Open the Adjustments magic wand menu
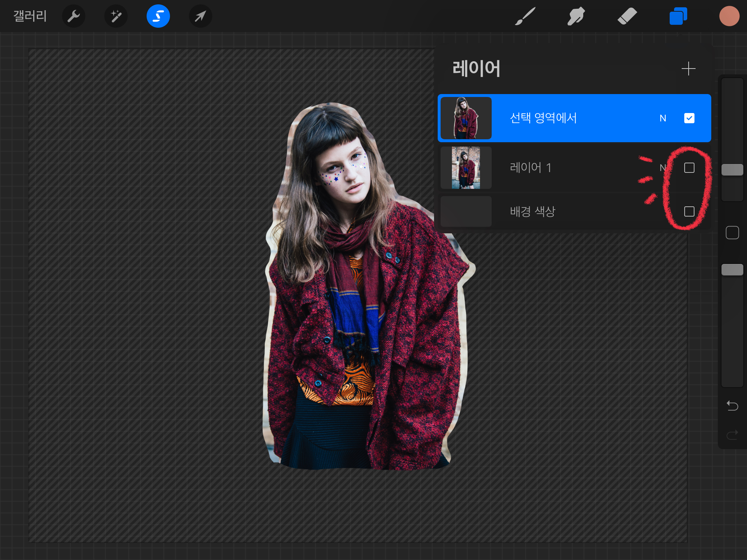The height and width of the screenshot is (560, 747). click(116, 16)
